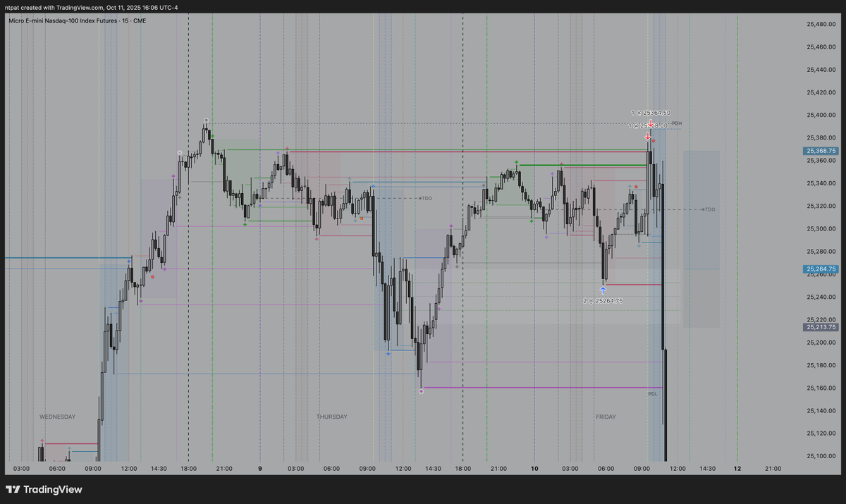
Task: Click the '1 @ 25368.00' trade label
Action: coord(647,125)
